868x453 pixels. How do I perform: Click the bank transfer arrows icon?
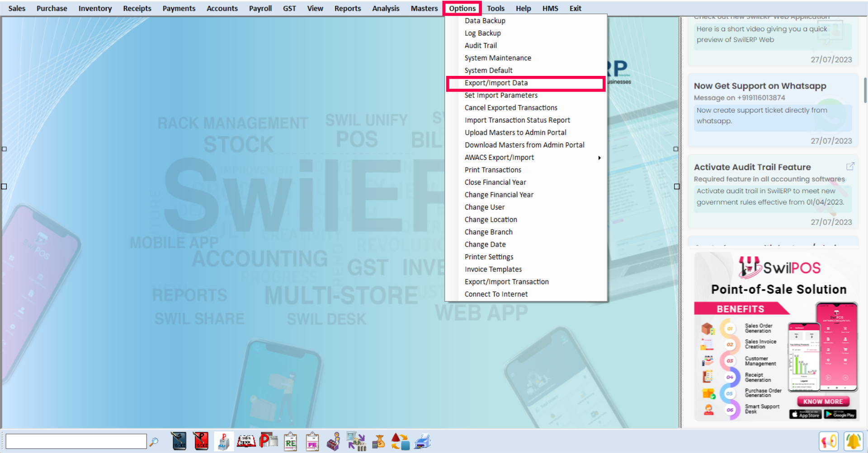tap(356, 441)
